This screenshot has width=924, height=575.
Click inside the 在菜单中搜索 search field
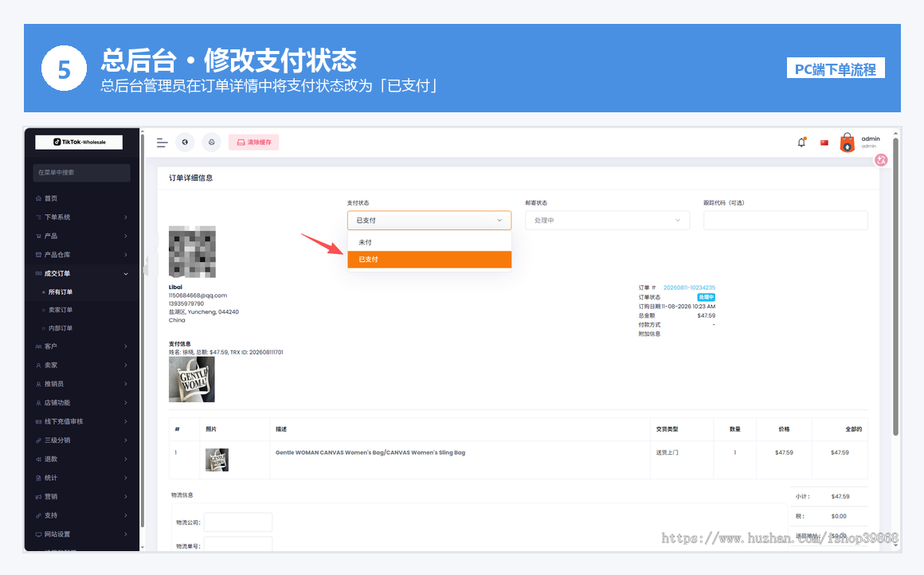82,173
